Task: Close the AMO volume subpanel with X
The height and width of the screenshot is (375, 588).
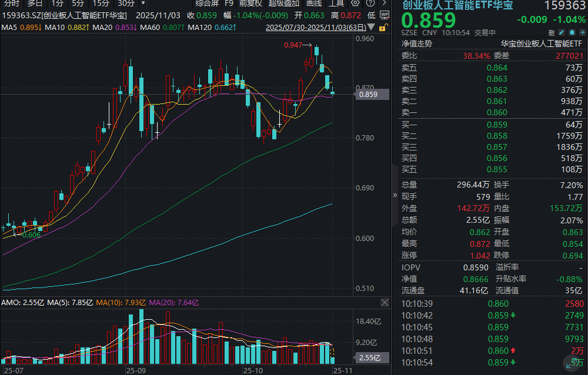Action: click(x=385, y=302)
